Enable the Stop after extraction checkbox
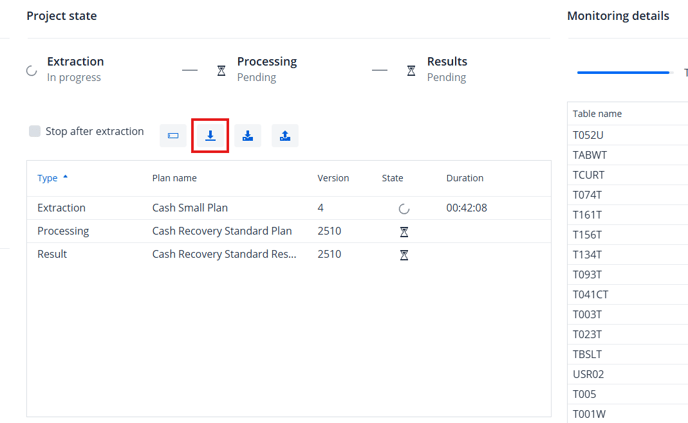This screenshot has width=688, height=423. [x=35, y=132]
